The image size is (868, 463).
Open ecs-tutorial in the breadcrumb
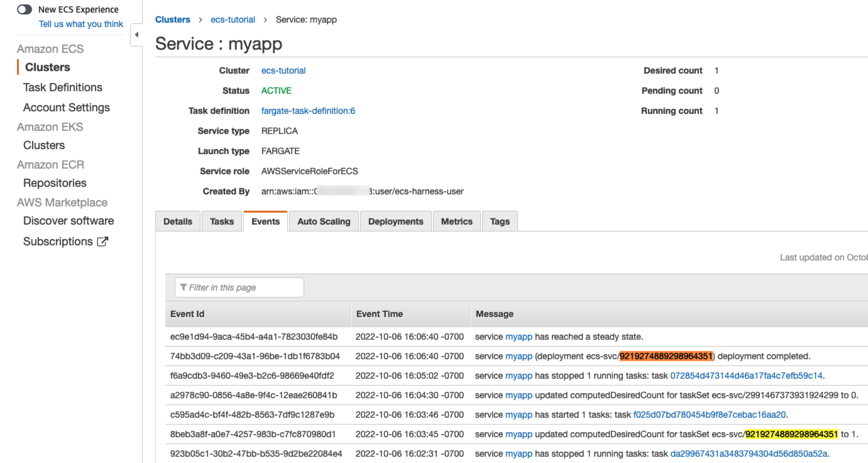tap(233, 20)
